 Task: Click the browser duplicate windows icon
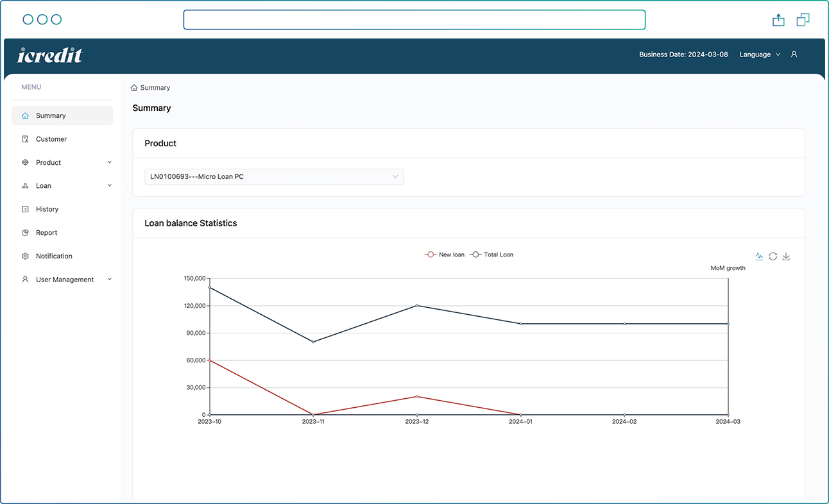[803, 20]
